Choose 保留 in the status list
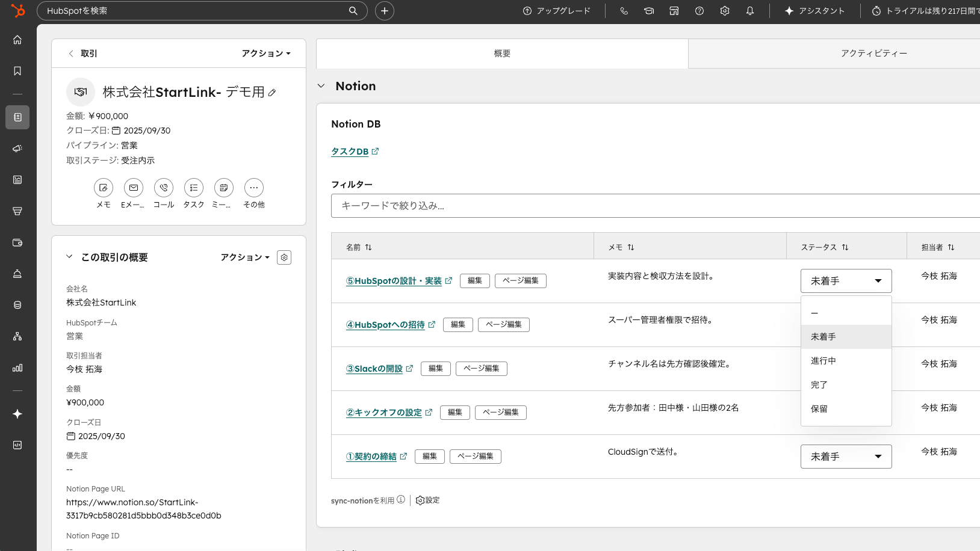The height and width of the screenshot is (551, 980). pos(846,409)
